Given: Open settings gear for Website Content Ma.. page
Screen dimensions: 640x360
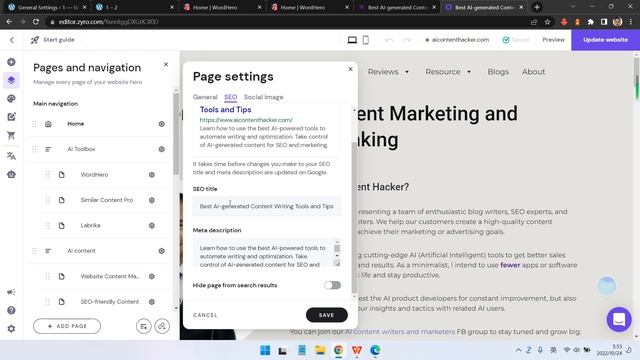Looking at the screenshot, I should pos(152,276).
